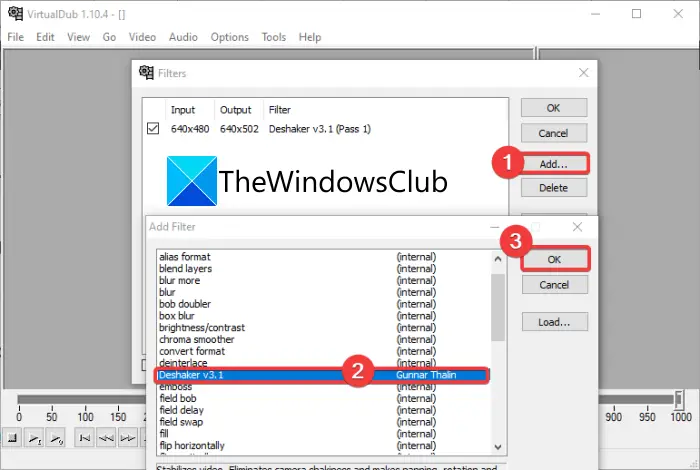Open the Options menu
The image size is (700, 470).
click(x=229, y=37)
